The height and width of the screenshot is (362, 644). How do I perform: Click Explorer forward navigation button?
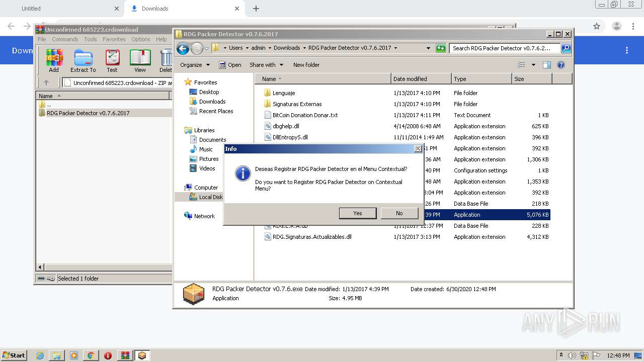point(197,48)
